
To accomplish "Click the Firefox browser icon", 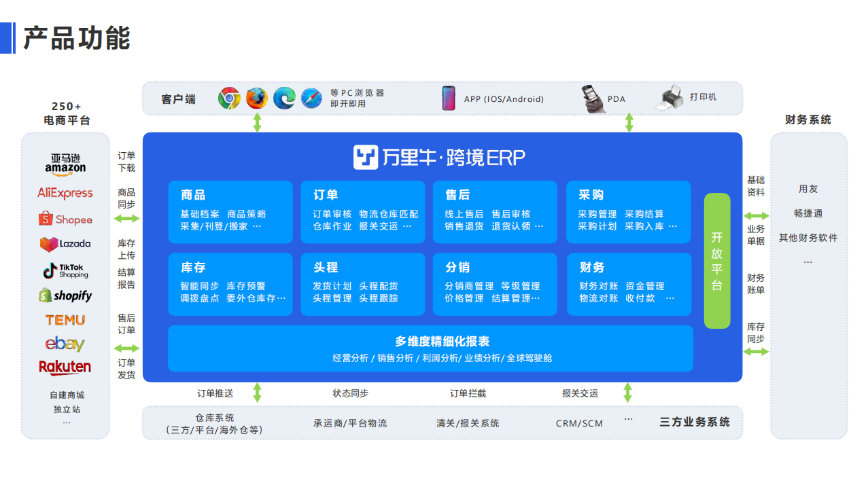I will 257,98.
